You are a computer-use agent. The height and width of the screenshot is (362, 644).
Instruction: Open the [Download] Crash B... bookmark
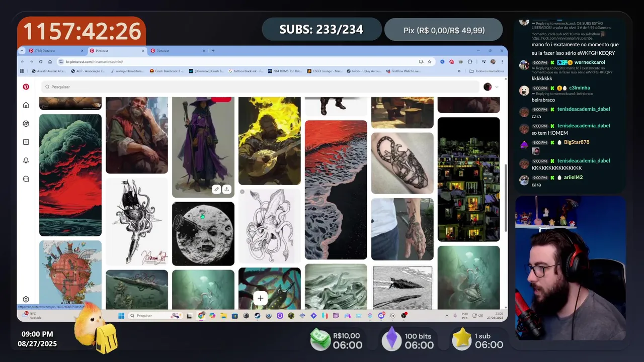206,71
